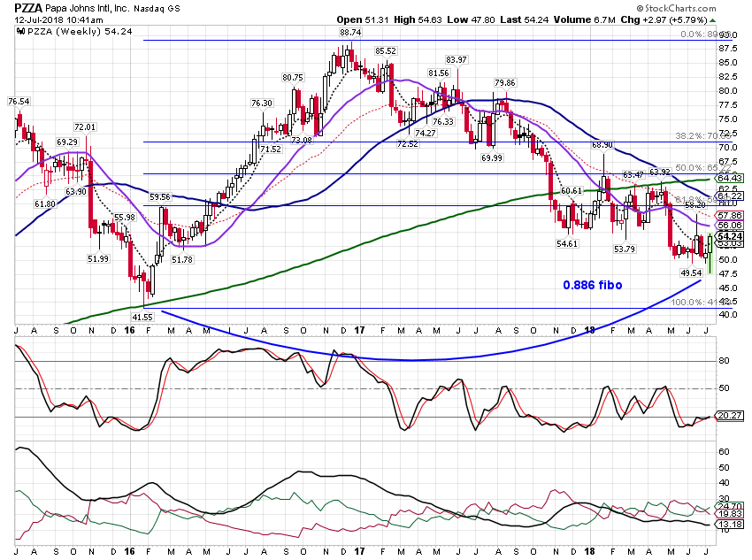This screenshot has height=560, width=752.
Task: Select the 'Papa Johns Intl, Inc.' company name
Action: tap(88, 9)
